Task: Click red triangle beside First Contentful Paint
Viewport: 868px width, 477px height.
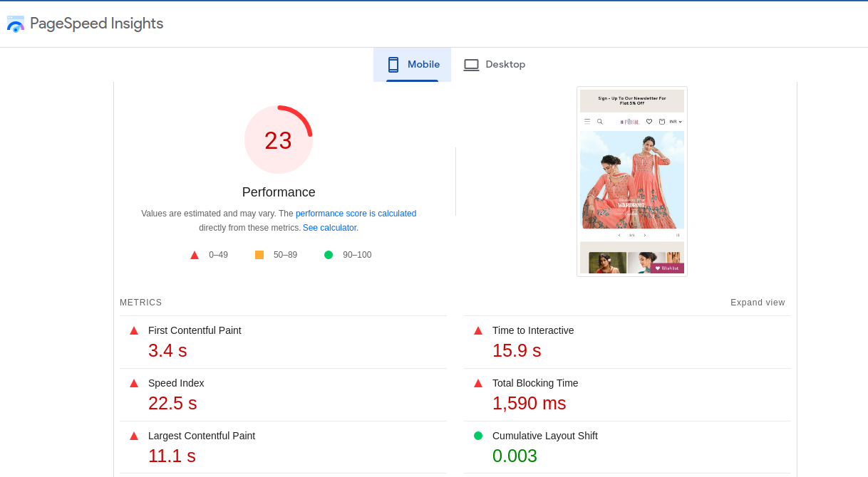Action: (133, 330)
